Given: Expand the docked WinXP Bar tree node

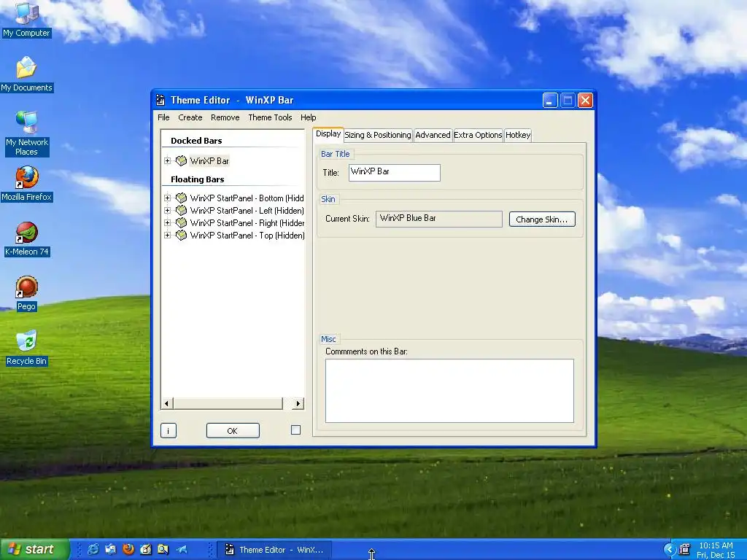Looking at the screenshot, I should tap(167, 161).
